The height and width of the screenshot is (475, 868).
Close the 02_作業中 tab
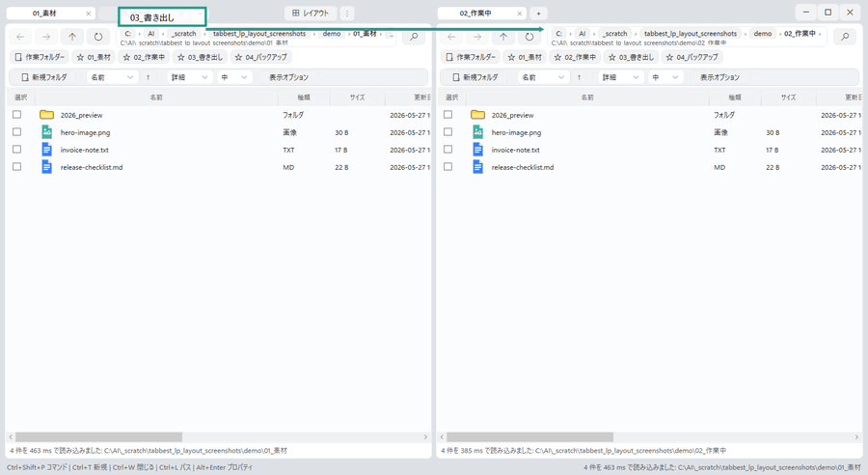point(519,14)
